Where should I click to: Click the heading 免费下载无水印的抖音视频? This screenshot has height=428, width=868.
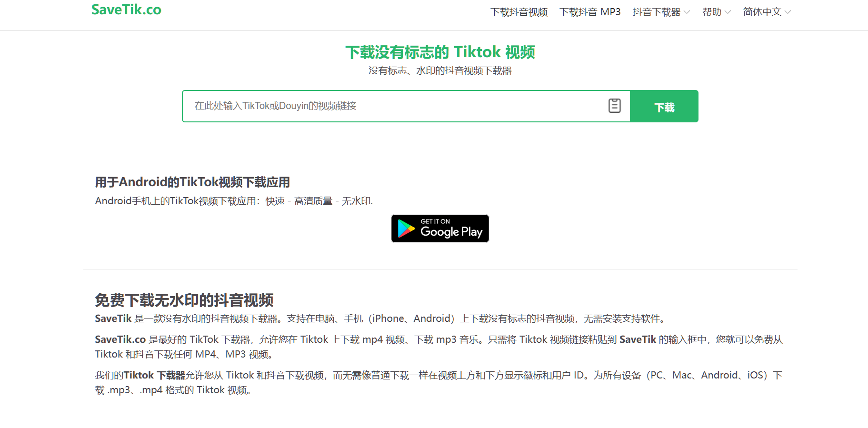184,300
